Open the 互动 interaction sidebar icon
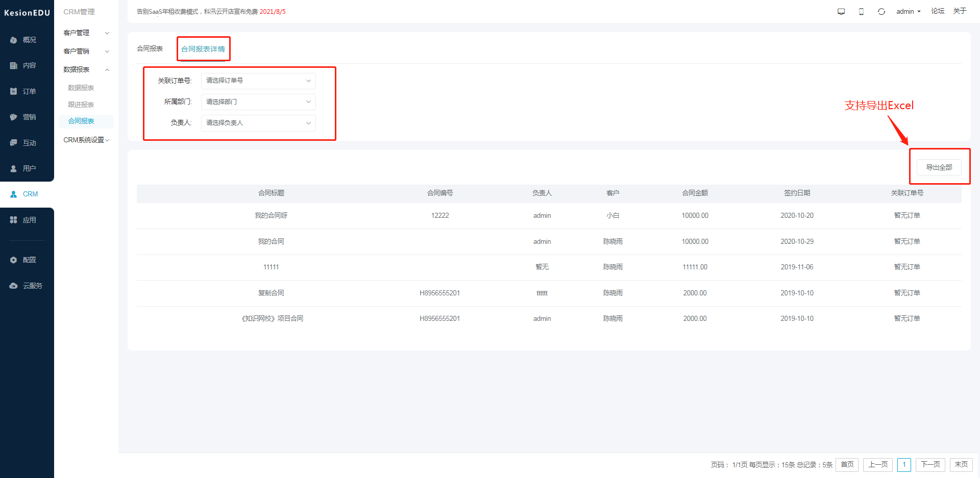This screenshot has width=980, height=478. pyautogui.click(x=14, y=143)
